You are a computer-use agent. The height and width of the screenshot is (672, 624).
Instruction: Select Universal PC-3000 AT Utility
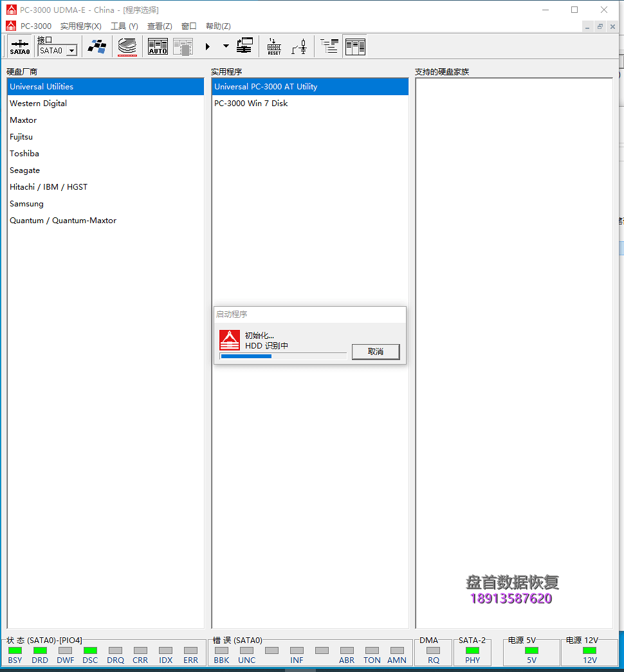click(310, 87)
